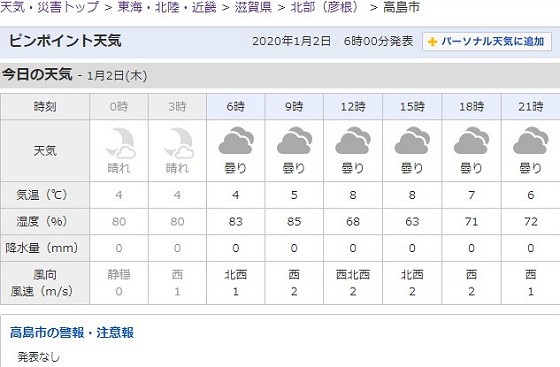Click humidity value 72 at 21時

pos(531,222)
